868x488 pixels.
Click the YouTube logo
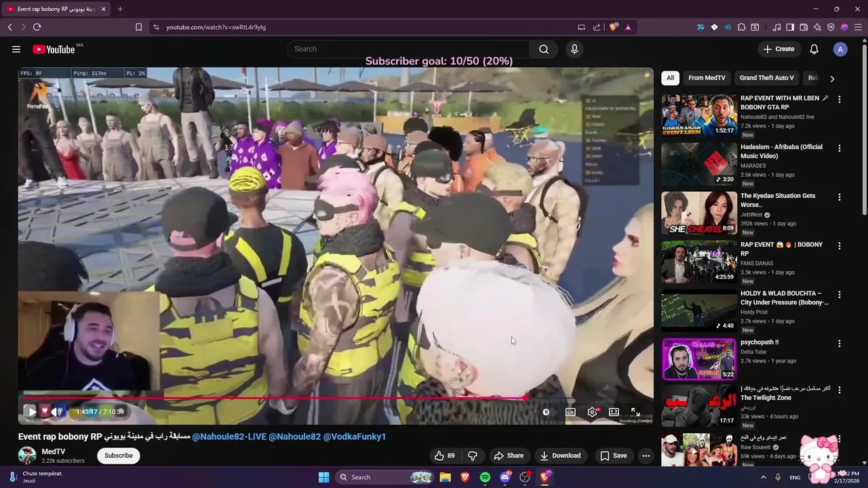click(54, 49)
